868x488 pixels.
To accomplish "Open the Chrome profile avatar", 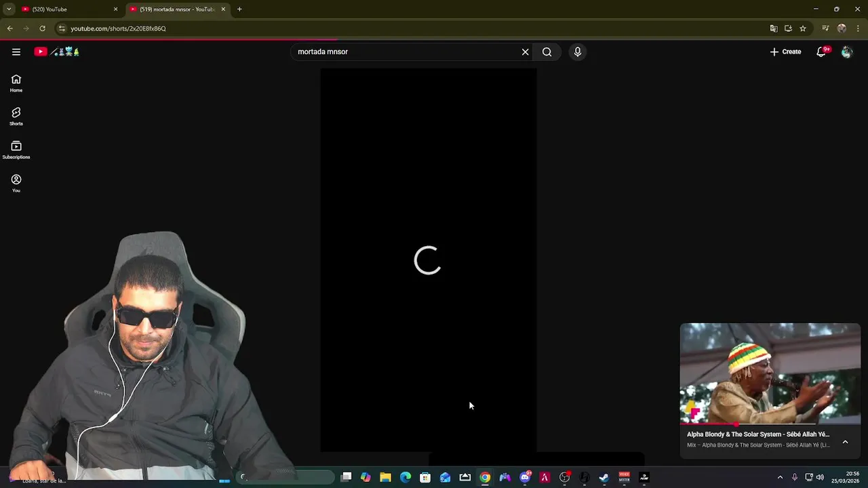I will [x=842, y=28].
